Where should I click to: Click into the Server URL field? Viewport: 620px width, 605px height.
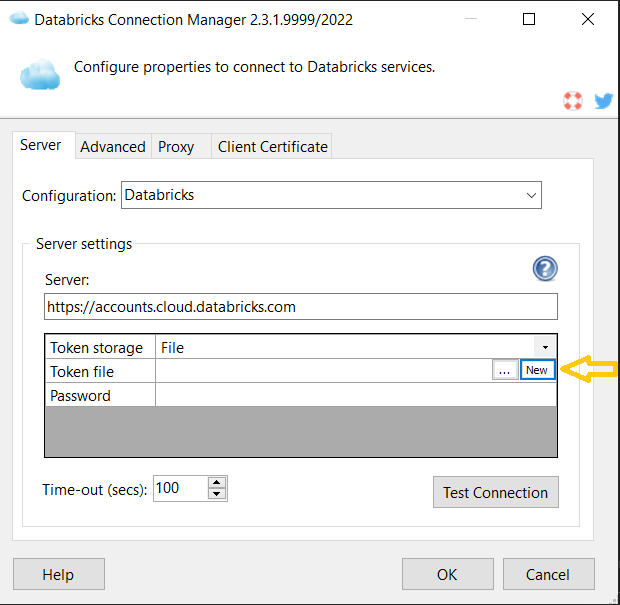click(301, 306)
